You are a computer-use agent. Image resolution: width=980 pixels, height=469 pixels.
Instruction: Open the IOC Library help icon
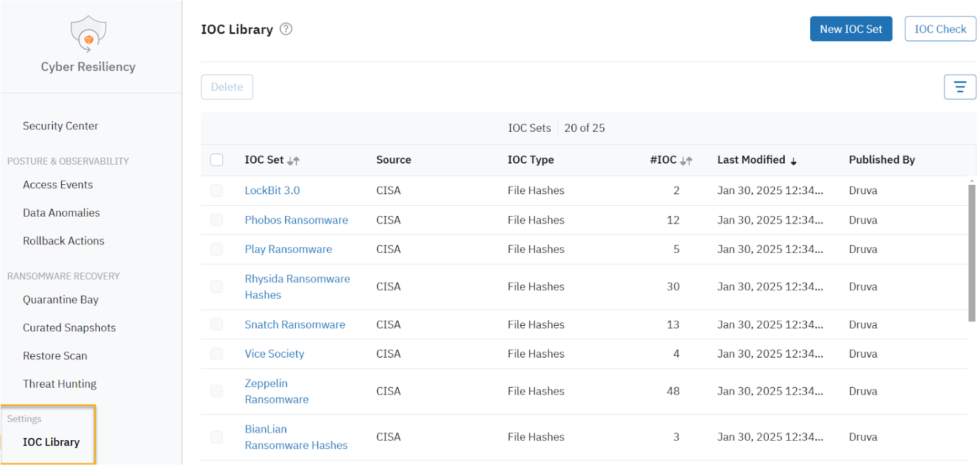click(286, 29)
